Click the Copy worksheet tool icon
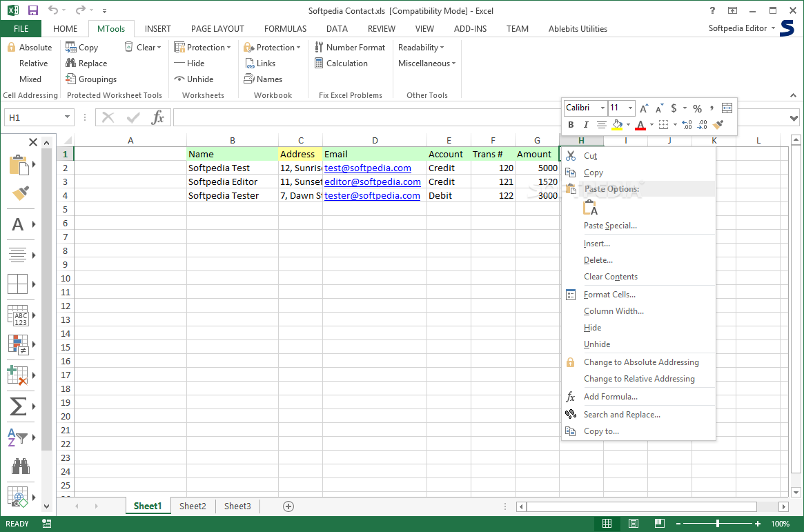 click(x=71, y=47)
